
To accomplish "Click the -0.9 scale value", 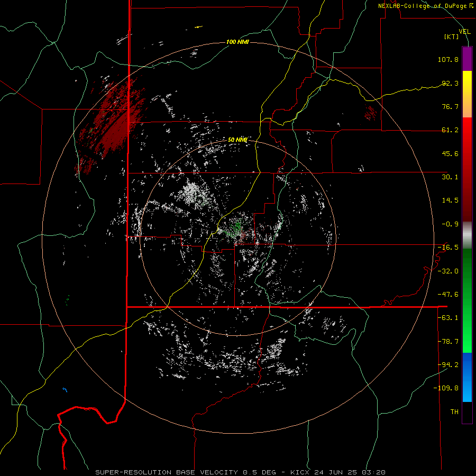I will 450,224.
